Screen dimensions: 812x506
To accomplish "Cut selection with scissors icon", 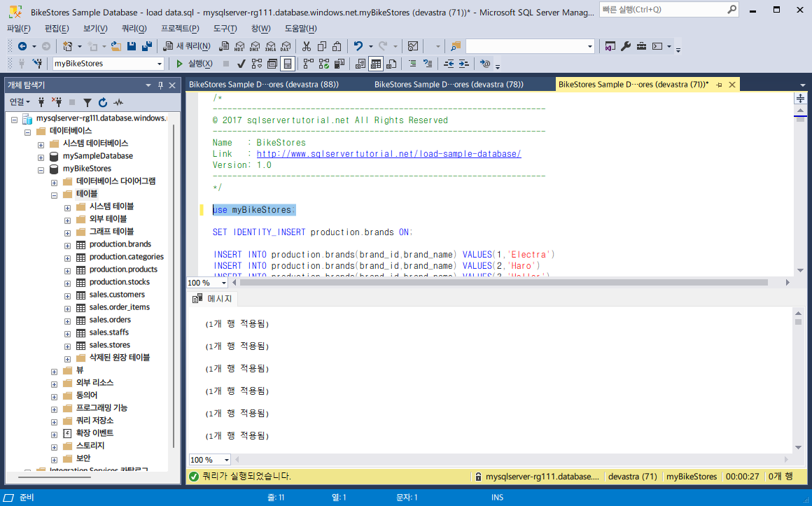I will 307,47.
